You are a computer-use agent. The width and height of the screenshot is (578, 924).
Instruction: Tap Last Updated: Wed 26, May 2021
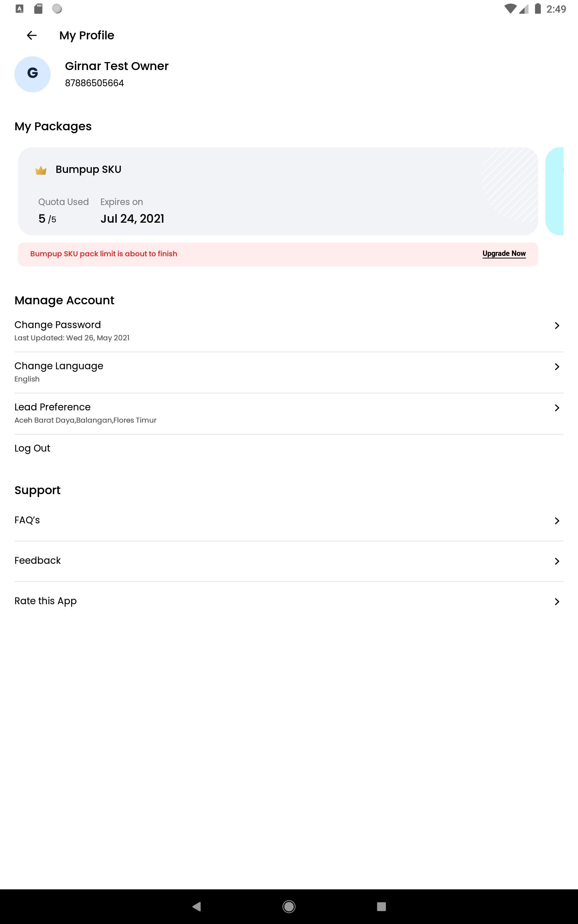tap(72, 338)
